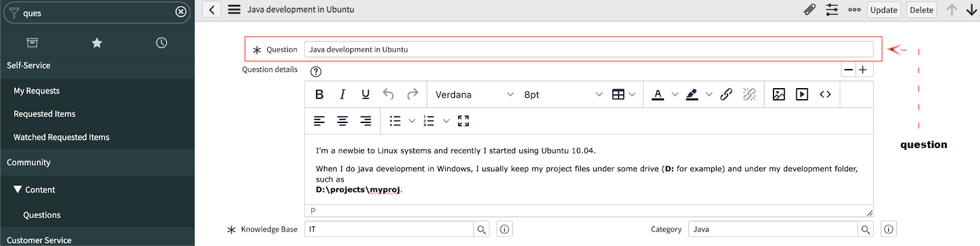Image resolution: width=980 pixels, height=246 pixels.
Task: Toggle fullscreen editor mode
Action: pyautogui.click(x=463, y=121)
